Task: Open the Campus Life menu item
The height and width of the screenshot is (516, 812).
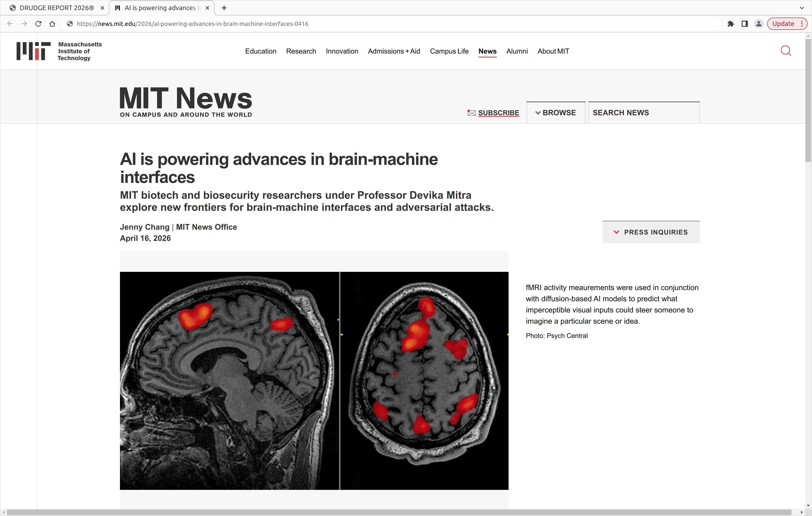Action: point(449,51)
